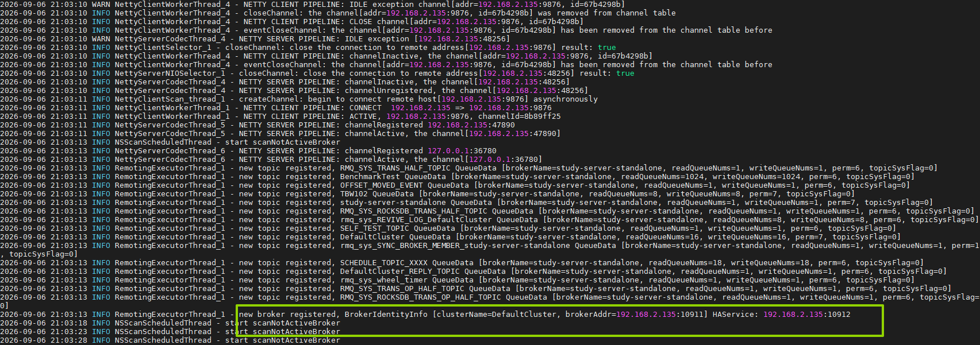Click 'true' on the NettyServerNIOSelector_1 closeChannel line
The image size is (980, 345).
coord(625,73)
